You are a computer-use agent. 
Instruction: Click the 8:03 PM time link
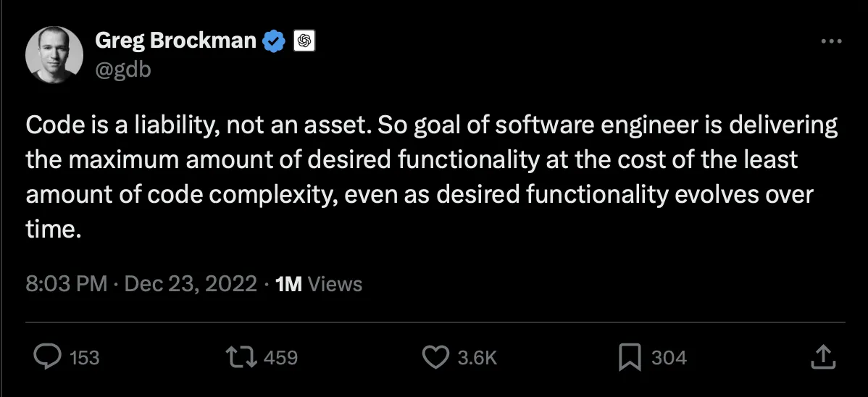(x=66, y=283)
